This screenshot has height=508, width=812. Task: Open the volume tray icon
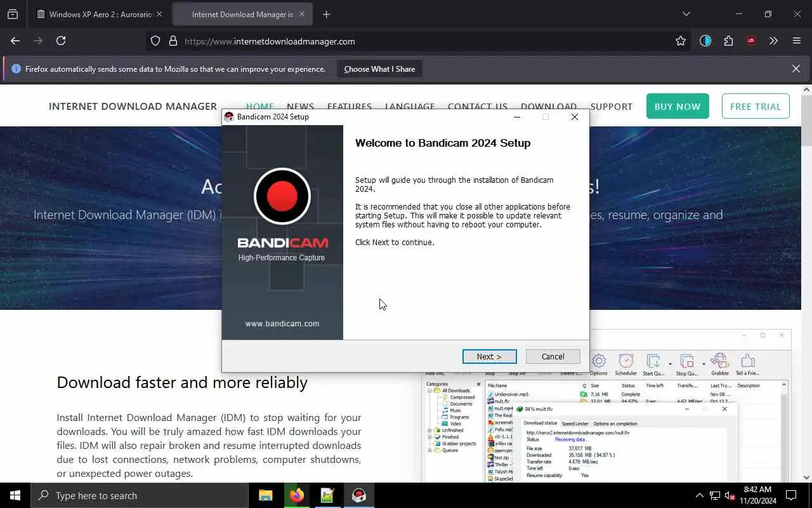(x=730, y=495)
